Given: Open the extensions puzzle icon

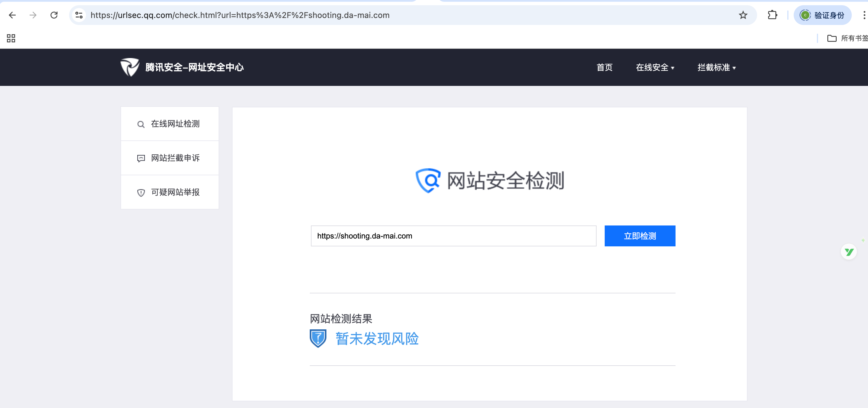Looking at the screenshot, I should coord(772,15).
